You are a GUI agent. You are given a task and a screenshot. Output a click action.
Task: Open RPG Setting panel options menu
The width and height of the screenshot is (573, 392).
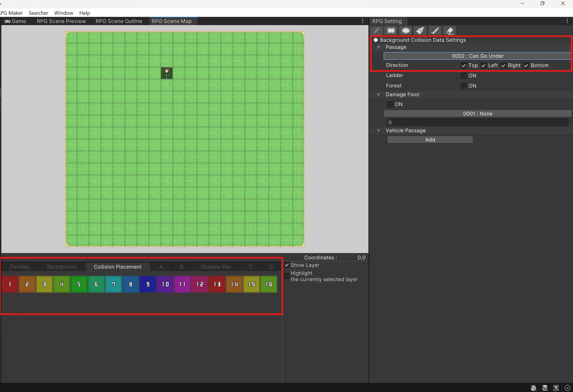click(567, 21)
